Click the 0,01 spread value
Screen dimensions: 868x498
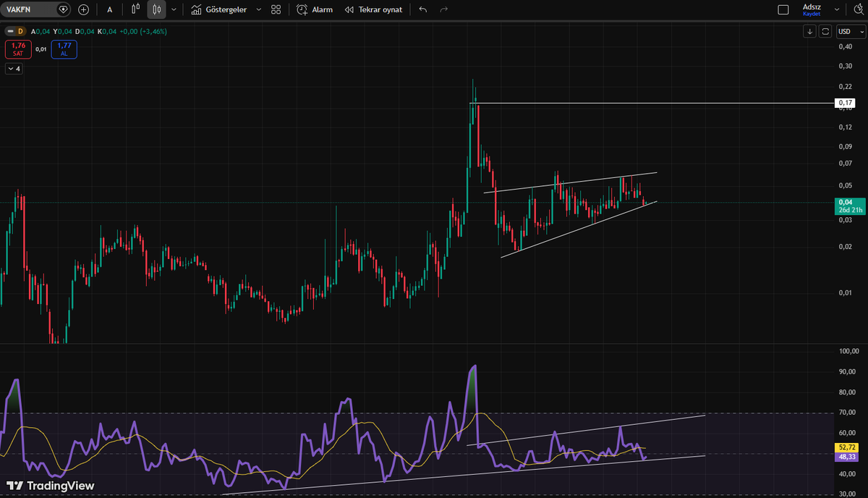[x=41, y=49]
